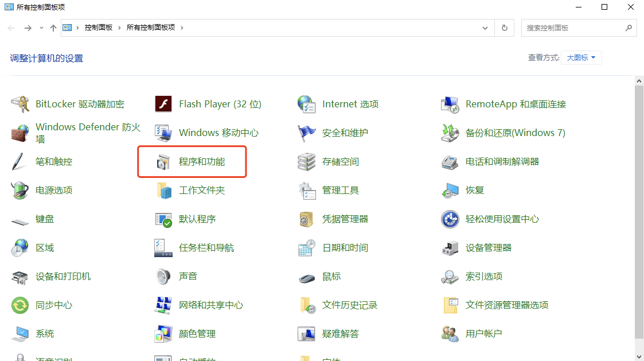Open 日期和时间 settings
644x361 pixels.
344,247
